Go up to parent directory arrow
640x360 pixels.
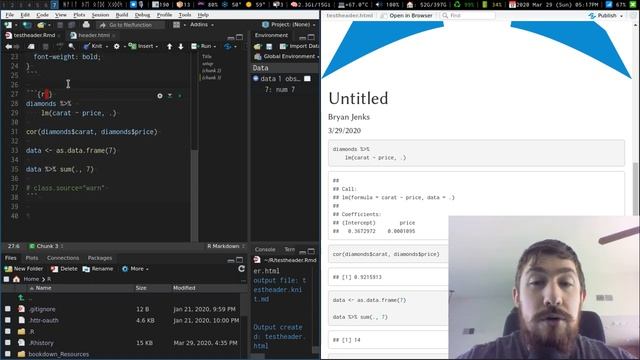[x=21, y=298]
